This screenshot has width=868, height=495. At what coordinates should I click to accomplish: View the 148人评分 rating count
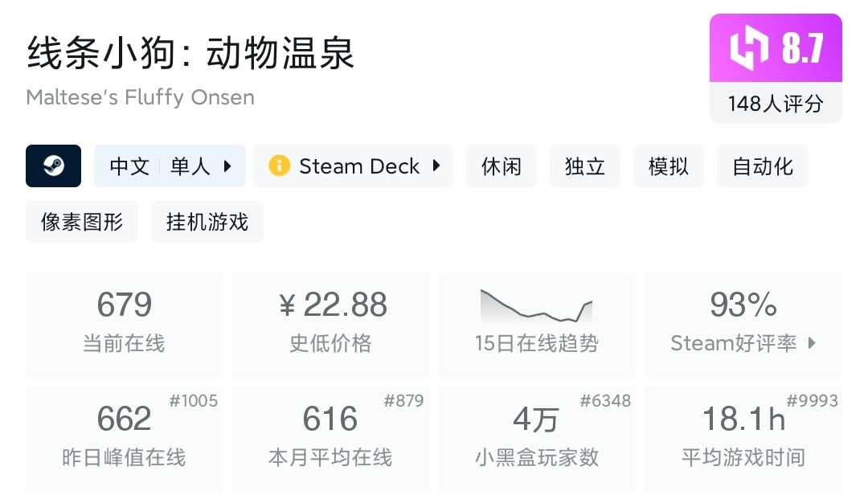tap(776, 104)
